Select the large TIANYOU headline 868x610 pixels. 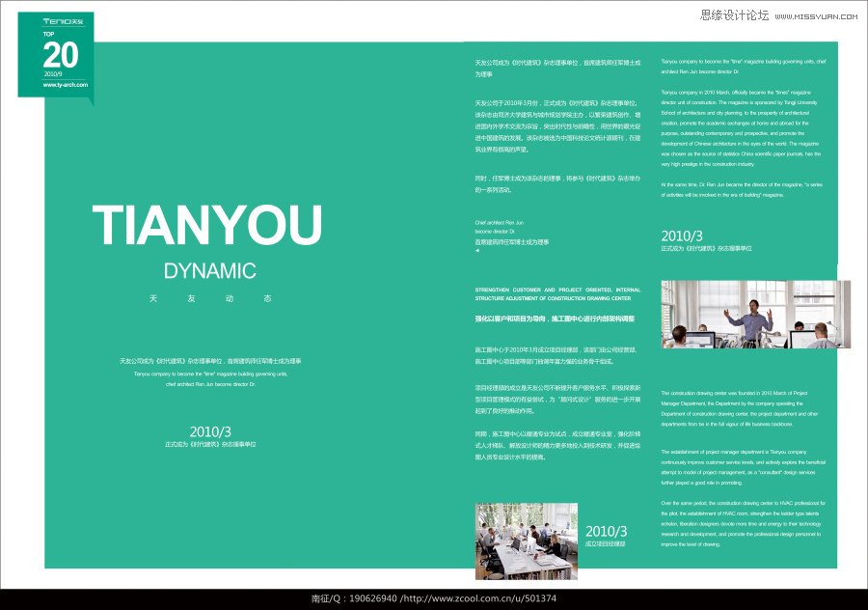coord(207,224)
